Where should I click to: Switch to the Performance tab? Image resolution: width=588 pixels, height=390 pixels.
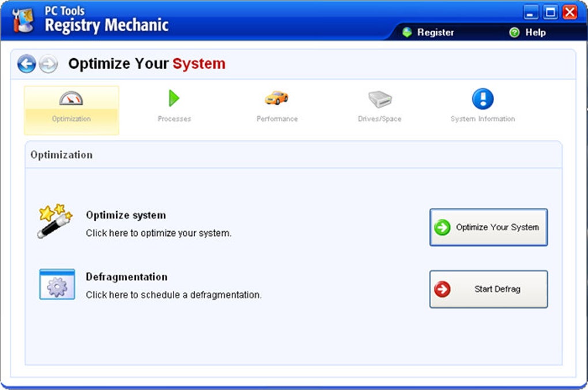point(277,119)
